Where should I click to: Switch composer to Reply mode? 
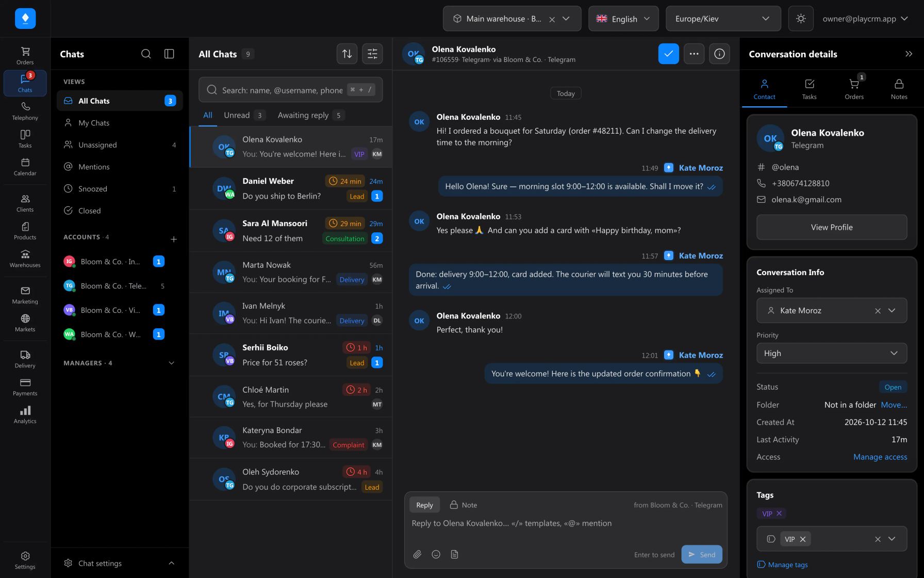(x=424, y=505)
